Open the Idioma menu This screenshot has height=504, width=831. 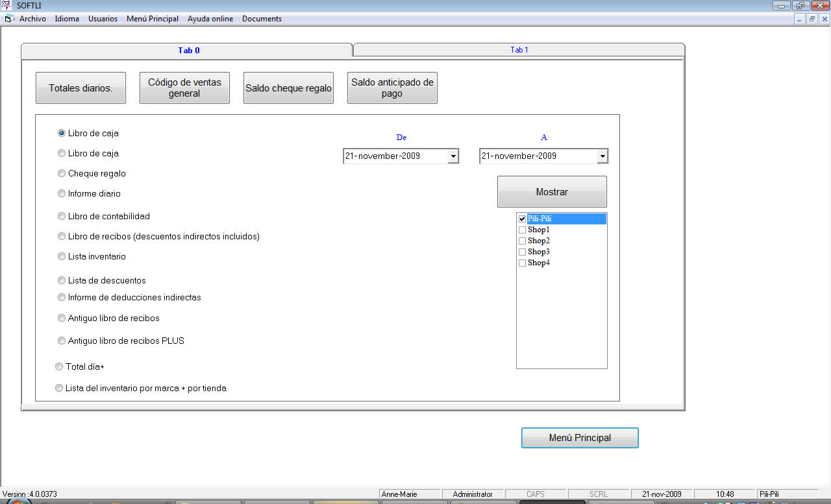(67, 19)
